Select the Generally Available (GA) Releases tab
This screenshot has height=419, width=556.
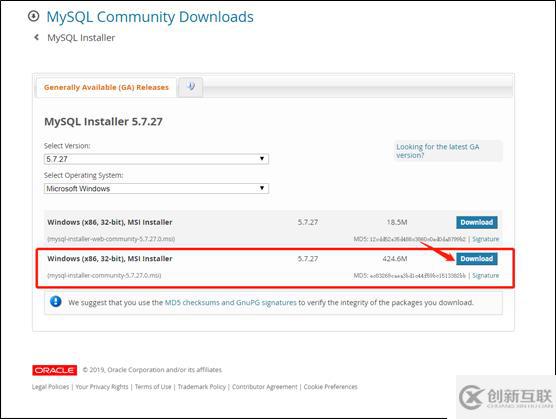click(x=106, y=87)
